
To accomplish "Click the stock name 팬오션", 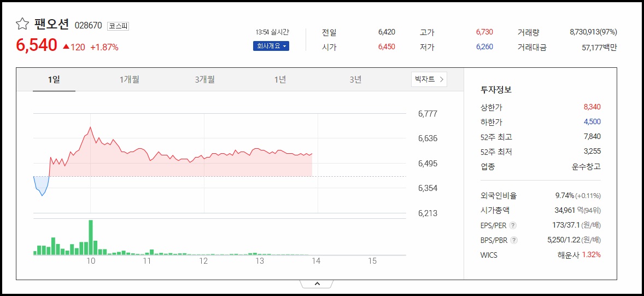I will (52, 25).
